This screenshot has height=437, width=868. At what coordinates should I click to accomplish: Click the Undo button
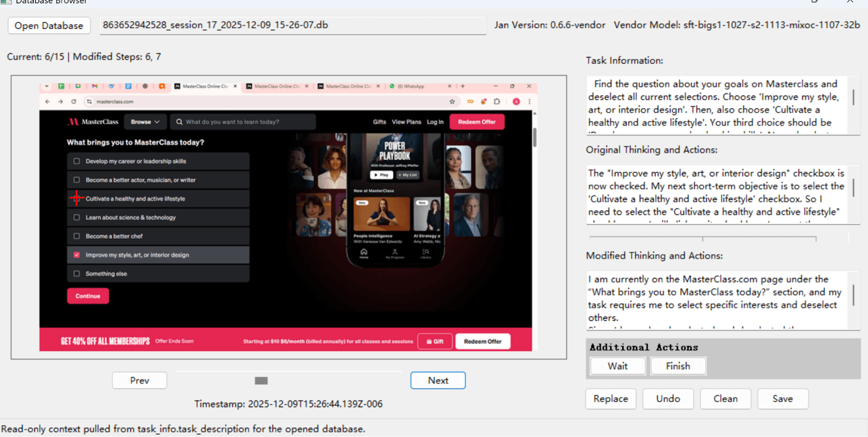(668, 399)
